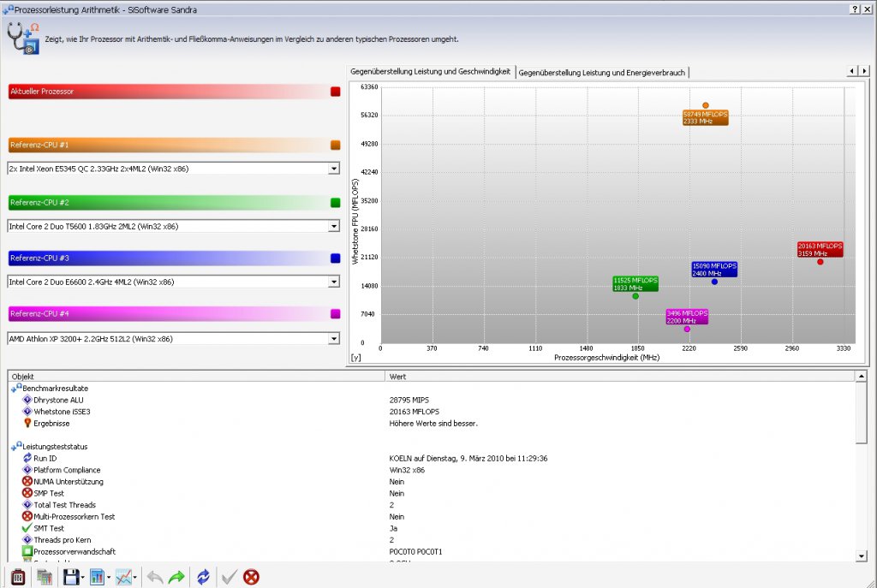Viewport: 877px width, 588px height.
Task: Open the benchmark options toolbar icon
Action: [18, 577]
